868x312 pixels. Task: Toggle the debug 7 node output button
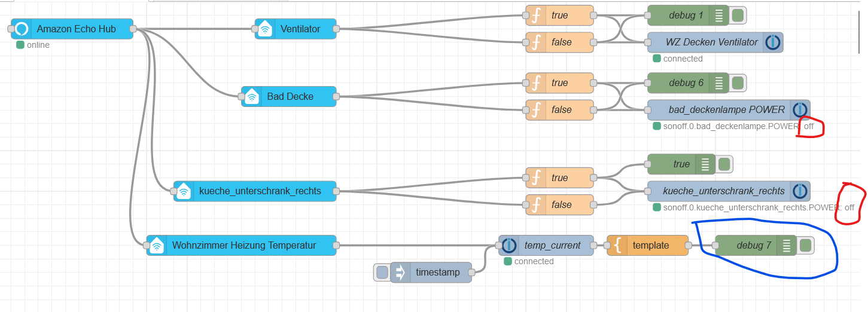(x=805, y=245)
